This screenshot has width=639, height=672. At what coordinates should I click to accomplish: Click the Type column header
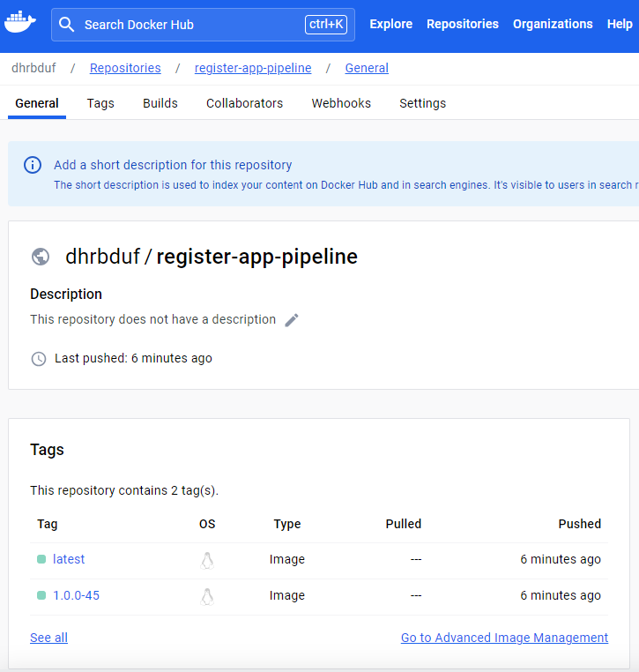287,524
